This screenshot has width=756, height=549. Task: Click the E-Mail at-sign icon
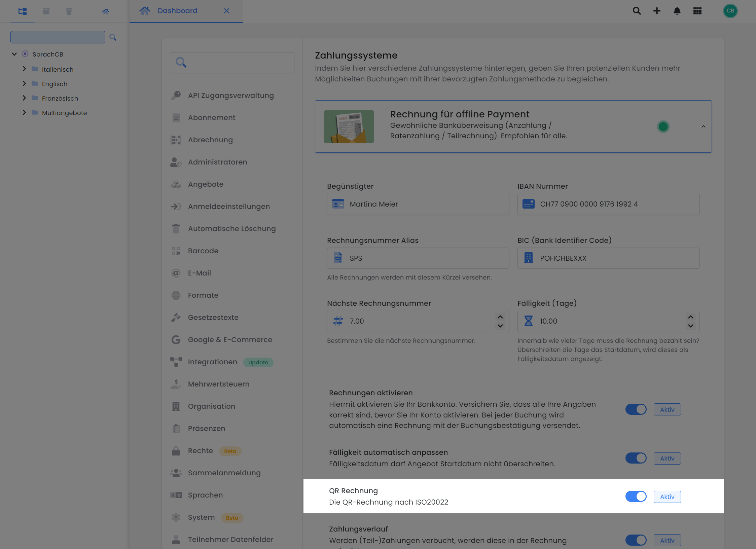[176, 273]
